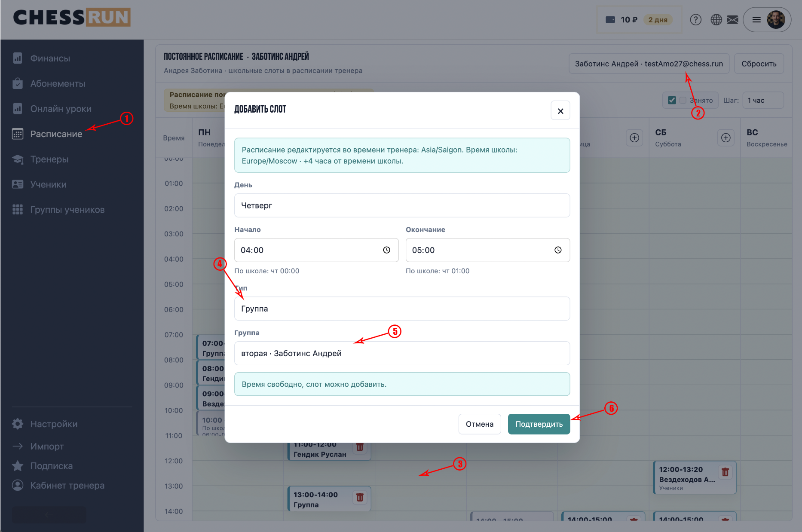802x532 pixels.
Task: Open the Шаг dropdown set to 1 час
Action: (x=763, y=100)
